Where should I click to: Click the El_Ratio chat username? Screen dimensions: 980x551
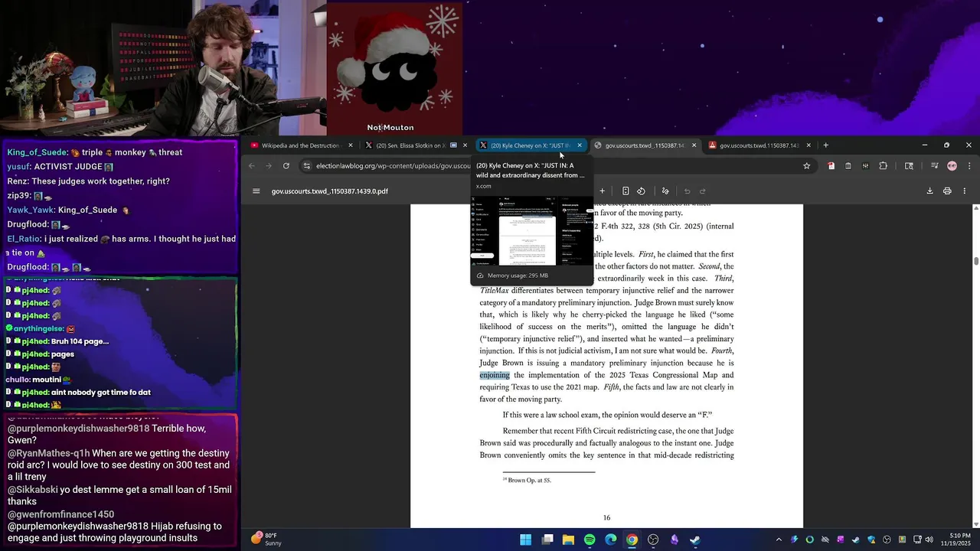[24, 239]
